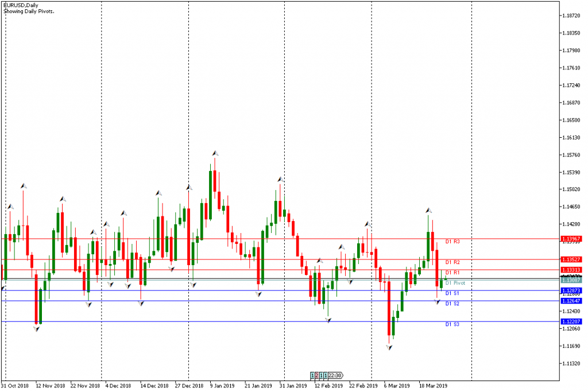Click the fractal arrow below the March 2019 low
Viewport: 588px width, 392px height.
click(x=389, y=348)
